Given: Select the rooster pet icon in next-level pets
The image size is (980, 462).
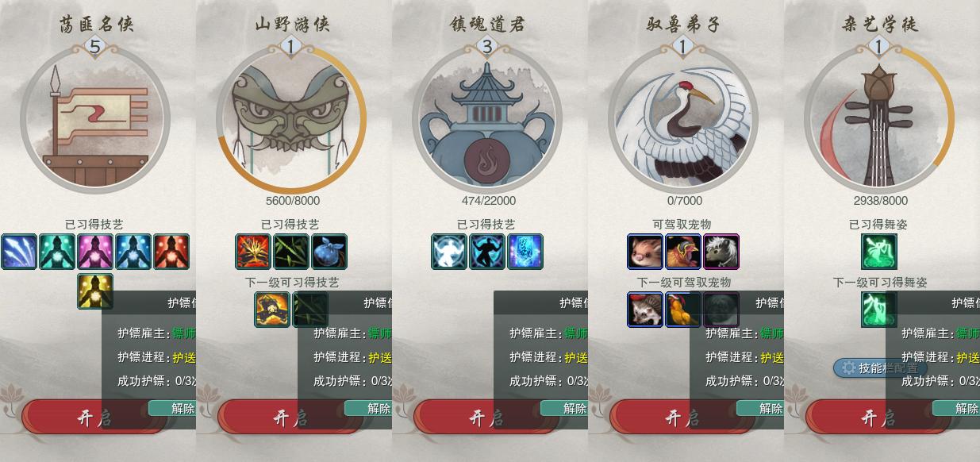Looking at the screenshot, I should coord(682,309).
